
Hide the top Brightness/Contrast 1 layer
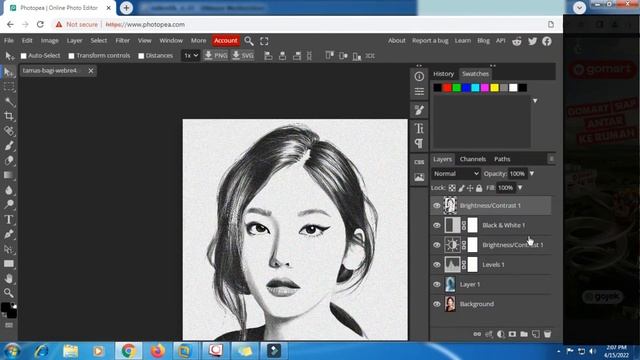click(x=437, y=205)
